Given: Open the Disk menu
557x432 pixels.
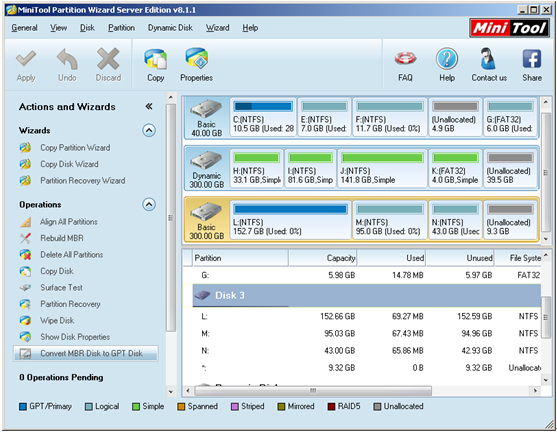Looking at the screenshot, I should (x=87, y=28).
